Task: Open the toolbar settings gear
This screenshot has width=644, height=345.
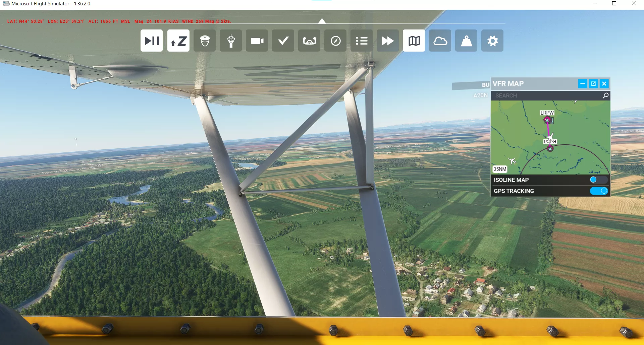Action: (492, 41)
